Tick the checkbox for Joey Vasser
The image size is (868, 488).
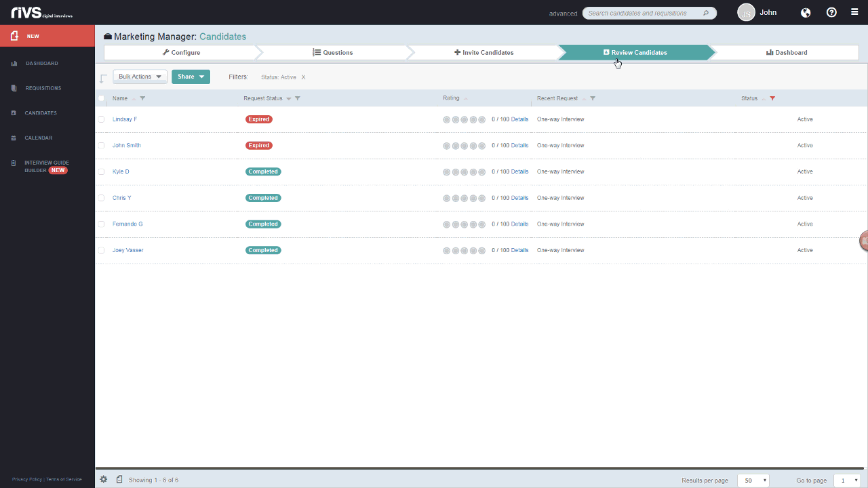102,250
